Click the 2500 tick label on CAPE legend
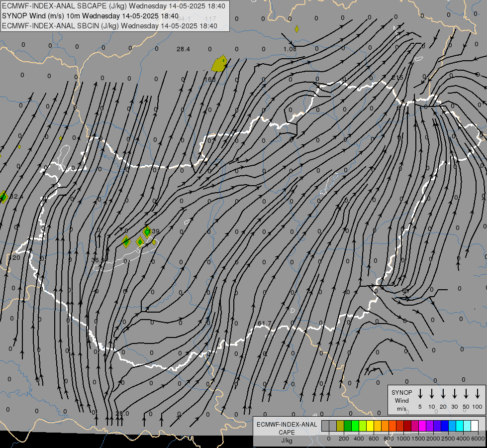The height and width of the screenshot is (448, 487). click(448, 439)
